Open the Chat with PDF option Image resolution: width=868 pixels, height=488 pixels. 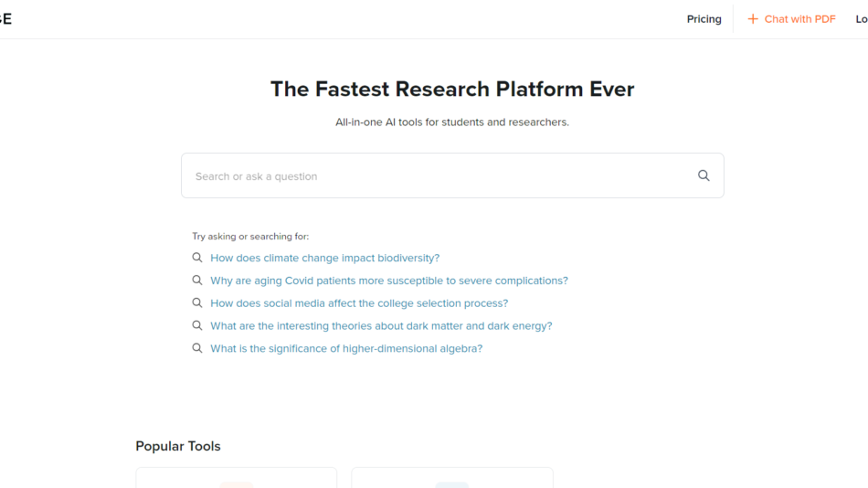(799, 19)
